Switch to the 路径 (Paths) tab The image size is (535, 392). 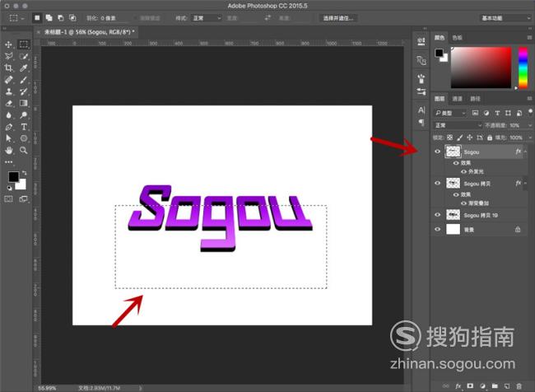475,99
